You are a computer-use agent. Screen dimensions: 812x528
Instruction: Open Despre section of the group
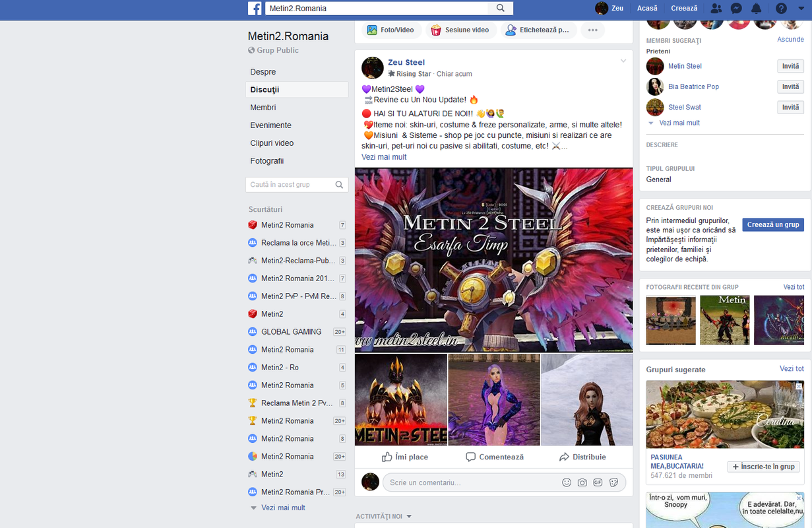point(263,72)
